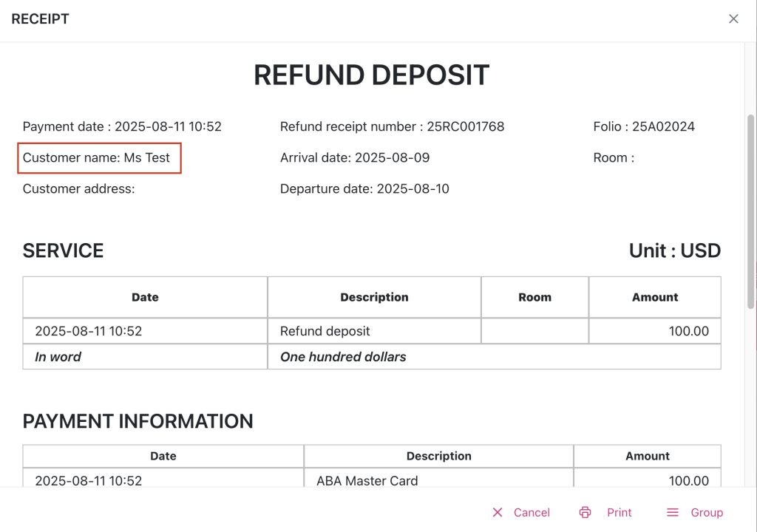The height and width of the screenshot is (532, 757).
Task: Click the Folio 25A02024 text
Action: (643, 127)
